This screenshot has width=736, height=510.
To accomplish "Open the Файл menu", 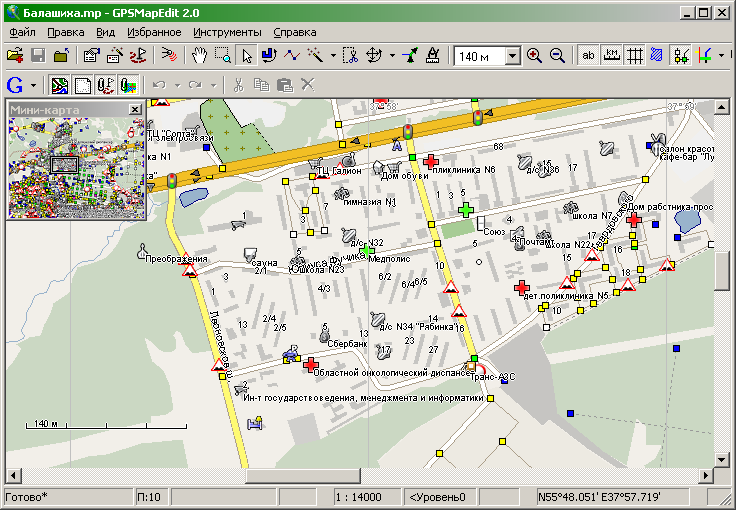I will click(x=22, y=32).
